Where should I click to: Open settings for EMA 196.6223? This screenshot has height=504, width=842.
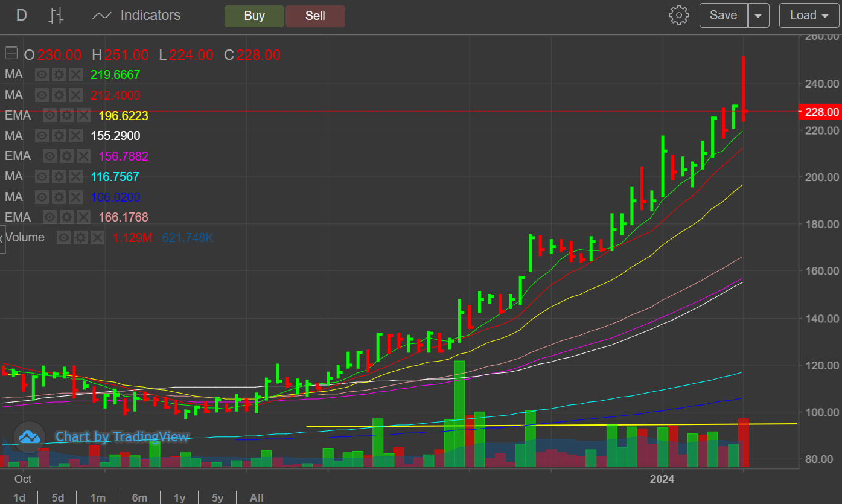(x=66, y=115)
